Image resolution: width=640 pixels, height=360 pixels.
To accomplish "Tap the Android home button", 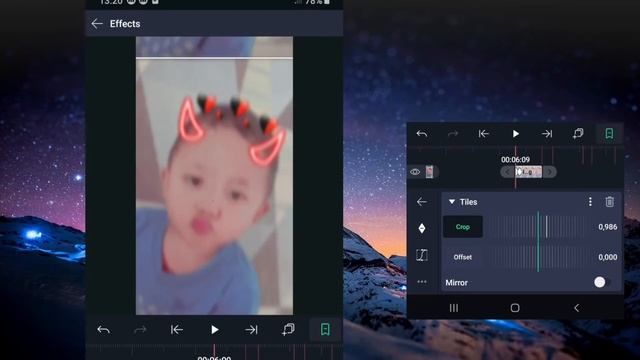I will coord(515,308).
